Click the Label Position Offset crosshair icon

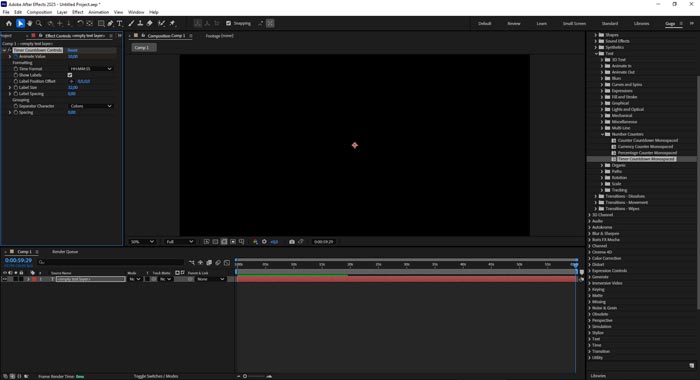tap(71, 81)
